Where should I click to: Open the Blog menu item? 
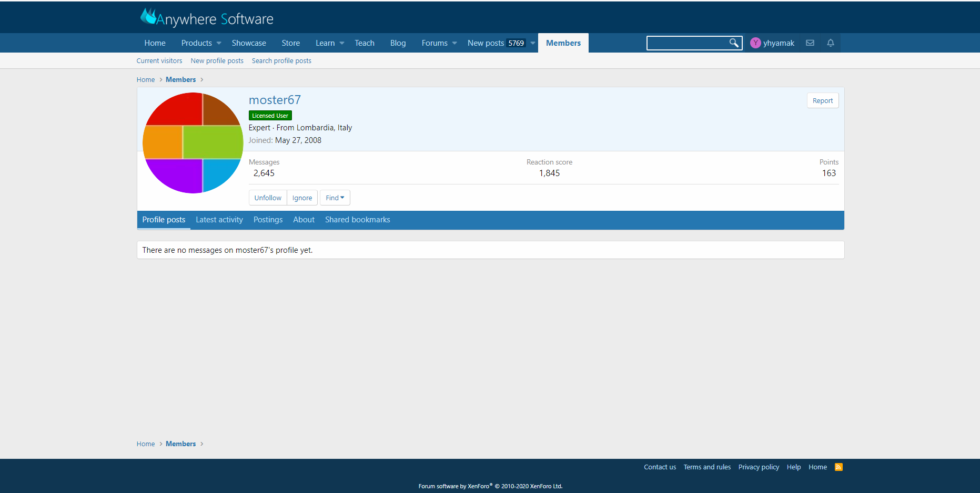click(x=398, y=43)
